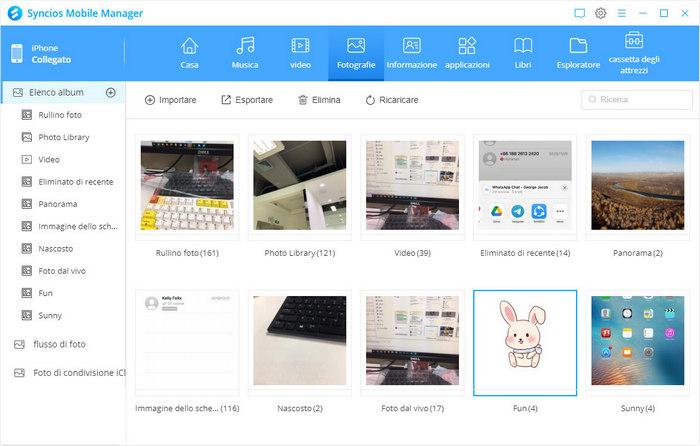Viewport: 700px width, 446px height.
Task: Click the Esportare button
Action: pos(246,100)
